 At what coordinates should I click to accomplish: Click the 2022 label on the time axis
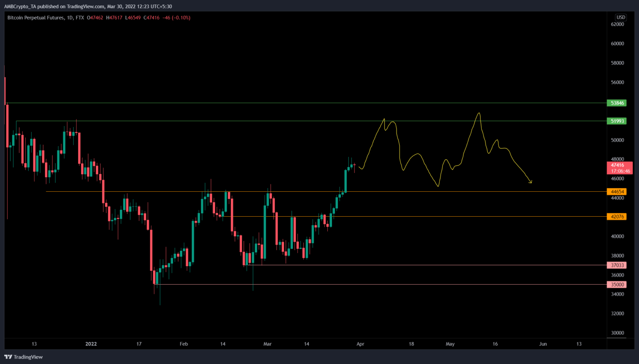pos(91,344)
